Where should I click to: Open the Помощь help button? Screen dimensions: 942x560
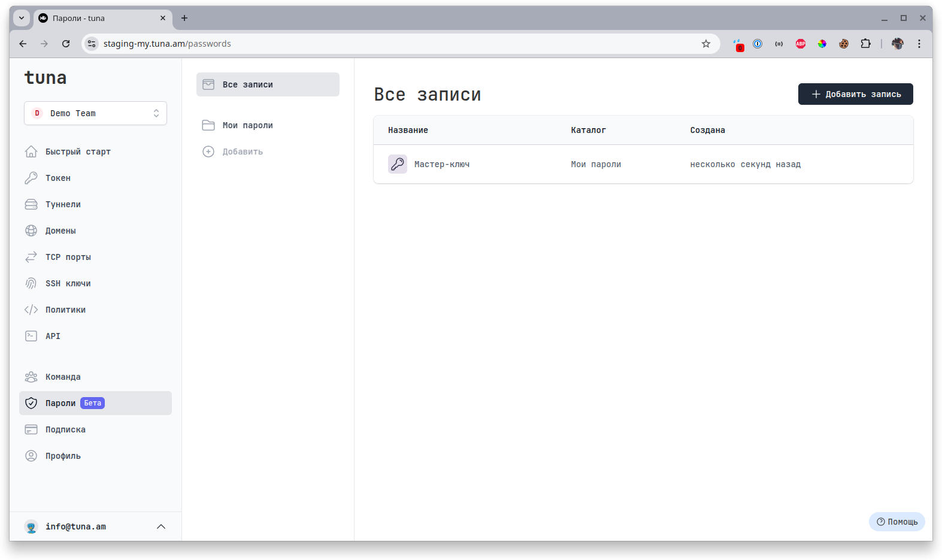coord(896,522)
